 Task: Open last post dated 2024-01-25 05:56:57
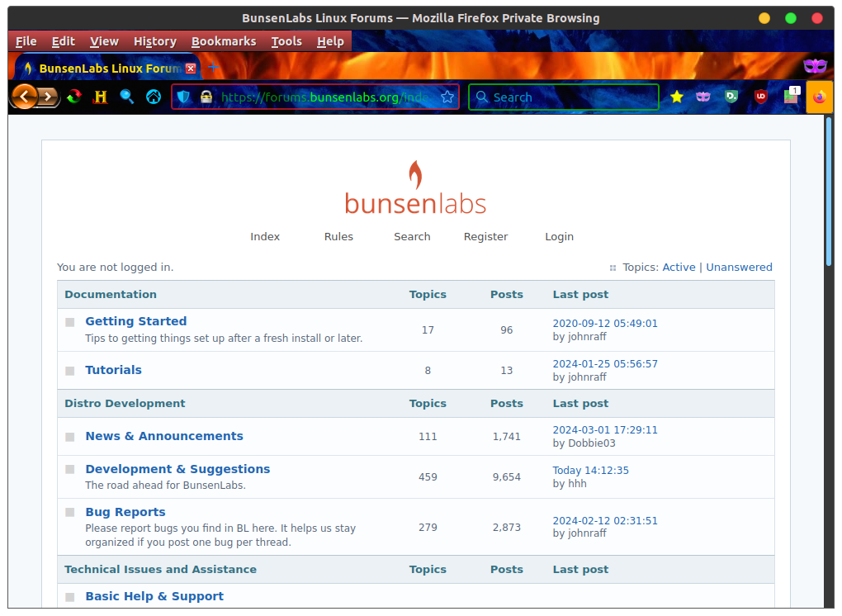pyautogui.click(x=605, y=363)
